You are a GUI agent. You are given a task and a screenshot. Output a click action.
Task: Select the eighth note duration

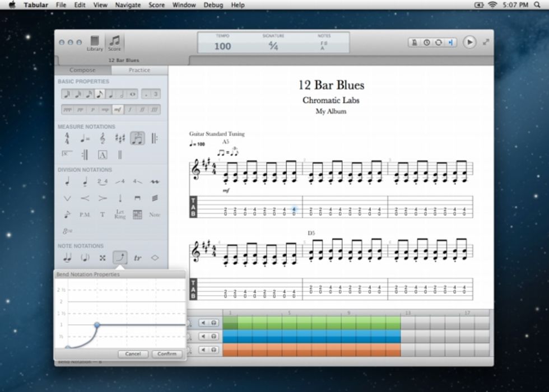100,94
